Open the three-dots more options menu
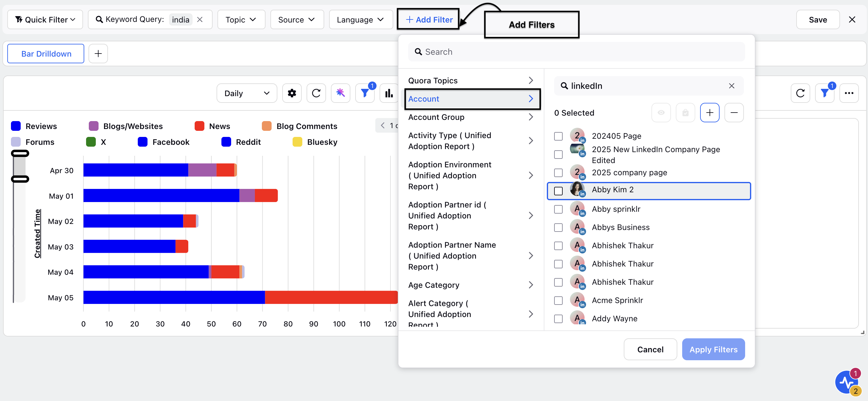Viewport: 868px width, 401px height. point(849,93)
